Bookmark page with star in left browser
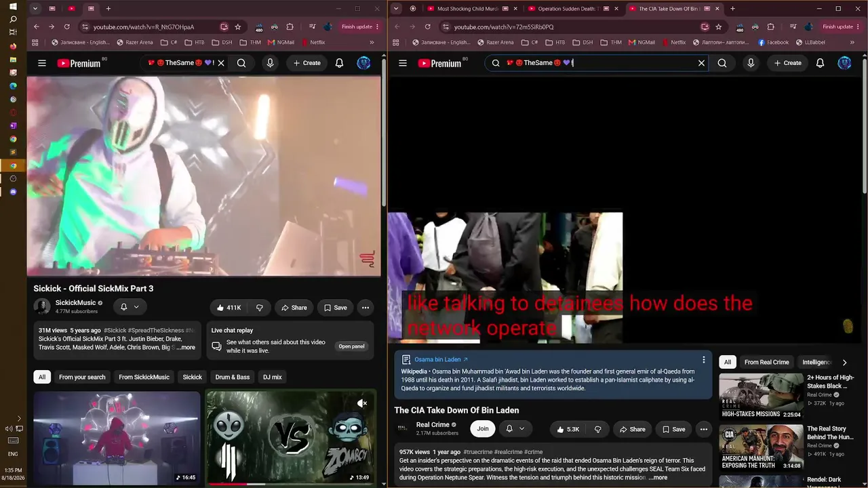Viewport: 868px width, 488px height. click(237, 27)
